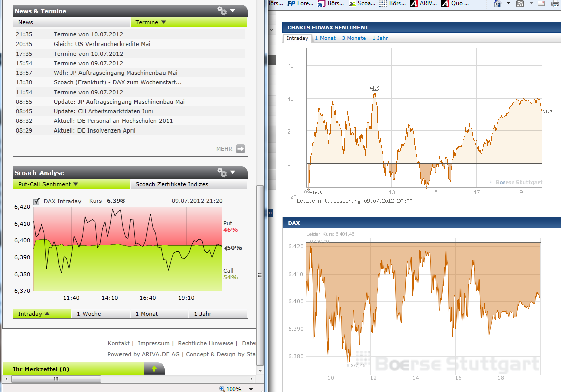Click 15:54 'Termine von 09.07.2012' entry
The image size is (561, 392).
pos(88,63)
